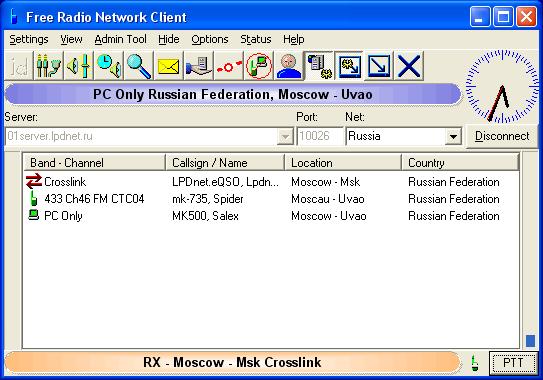This screenshot has height=380, width=543.
Task: Toggle the server settings gear icon
Action: click(319, 66)
